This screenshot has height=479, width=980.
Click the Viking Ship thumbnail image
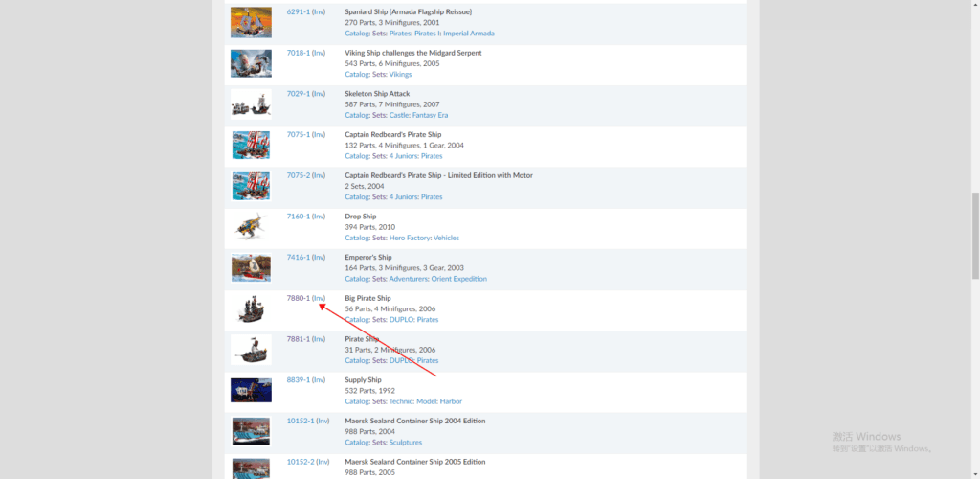252,63
